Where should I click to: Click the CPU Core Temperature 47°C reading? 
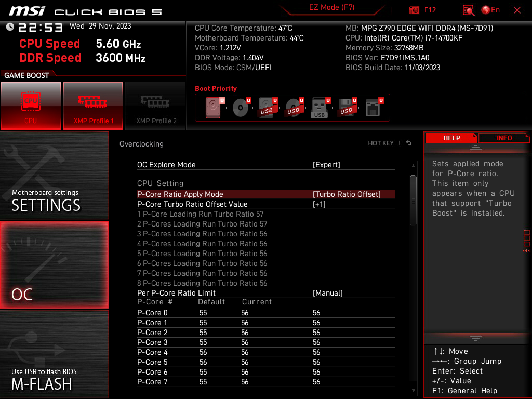[243, 28]
